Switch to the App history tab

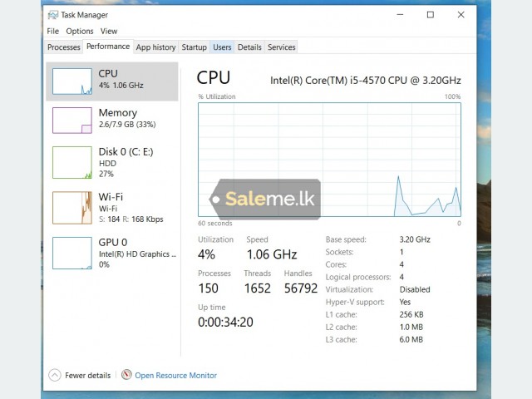point(155,47)
